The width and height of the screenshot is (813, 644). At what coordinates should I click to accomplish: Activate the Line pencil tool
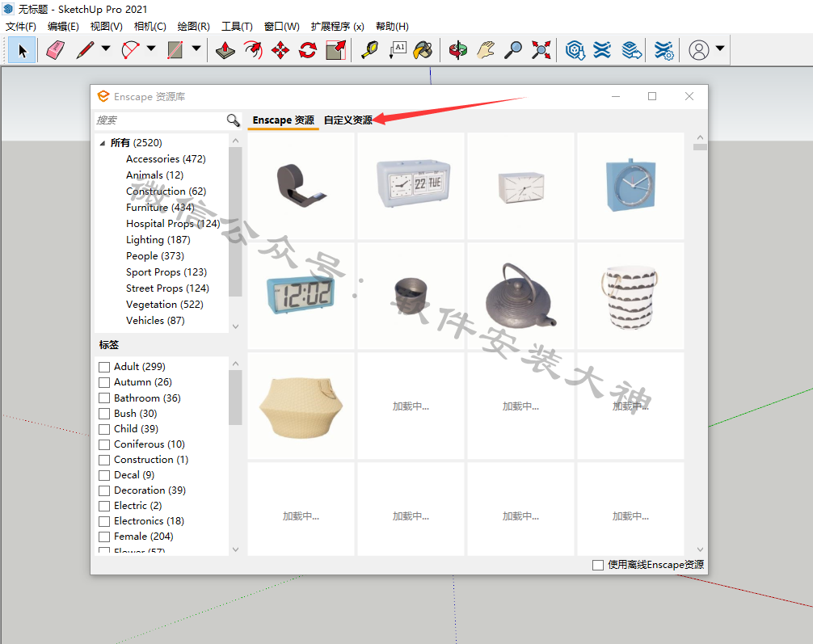pos(86,50)
